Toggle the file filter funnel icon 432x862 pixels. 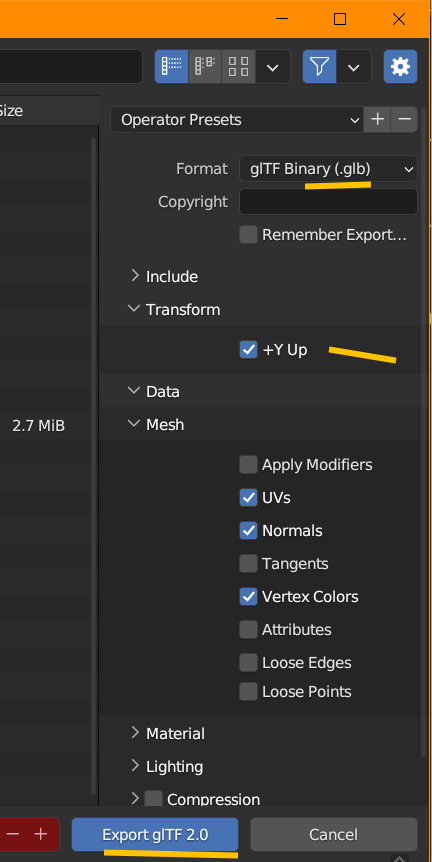(319, 67)
